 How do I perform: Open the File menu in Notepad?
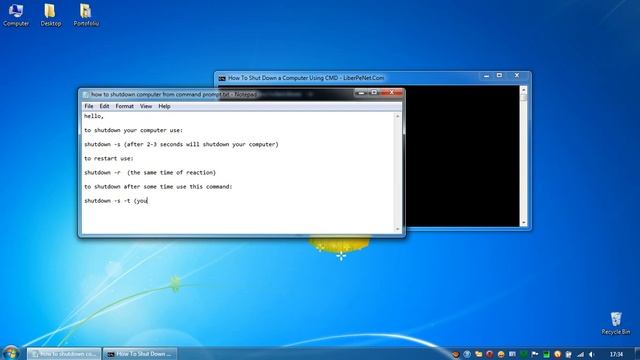tap(89, 106)
